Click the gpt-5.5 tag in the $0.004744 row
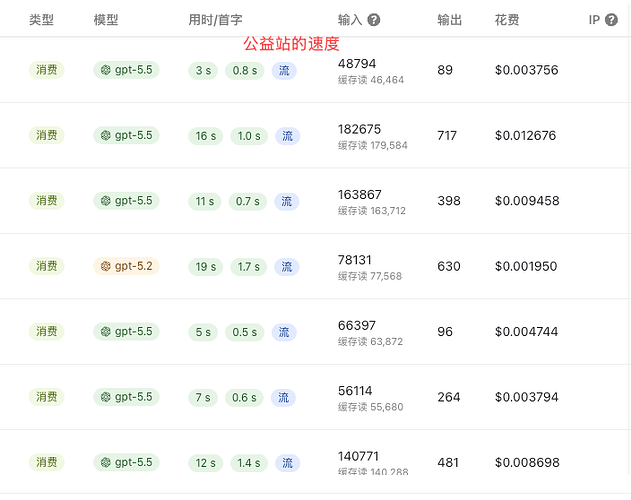Screen dimensions: 631x500 pyautogui.click(x=126, y=331)
